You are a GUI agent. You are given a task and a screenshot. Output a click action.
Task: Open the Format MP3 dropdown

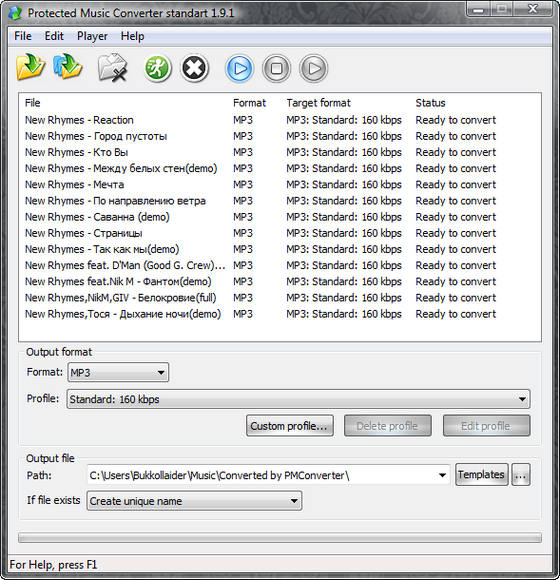click(x=118, y=372)
